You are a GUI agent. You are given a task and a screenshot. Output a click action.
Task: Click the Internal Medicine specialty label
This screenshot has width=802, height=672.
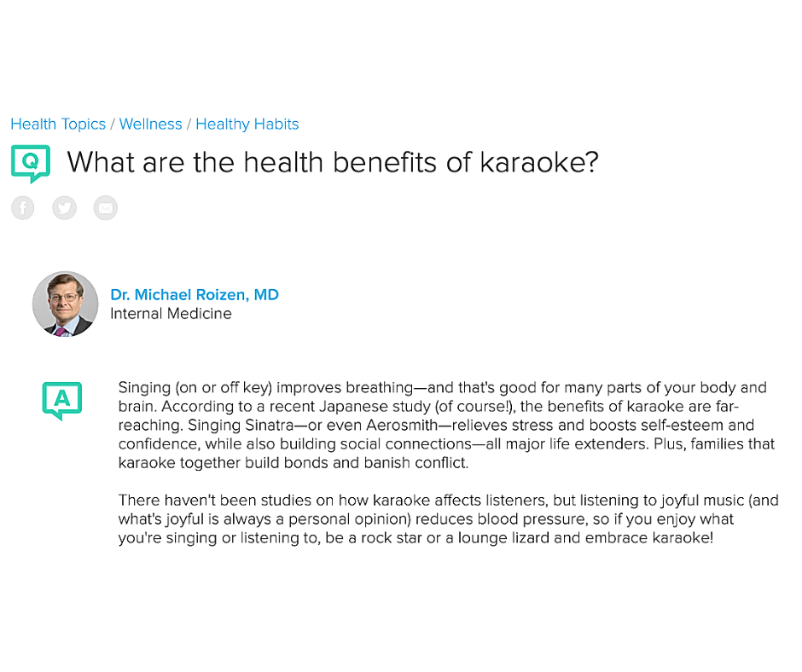171,314
